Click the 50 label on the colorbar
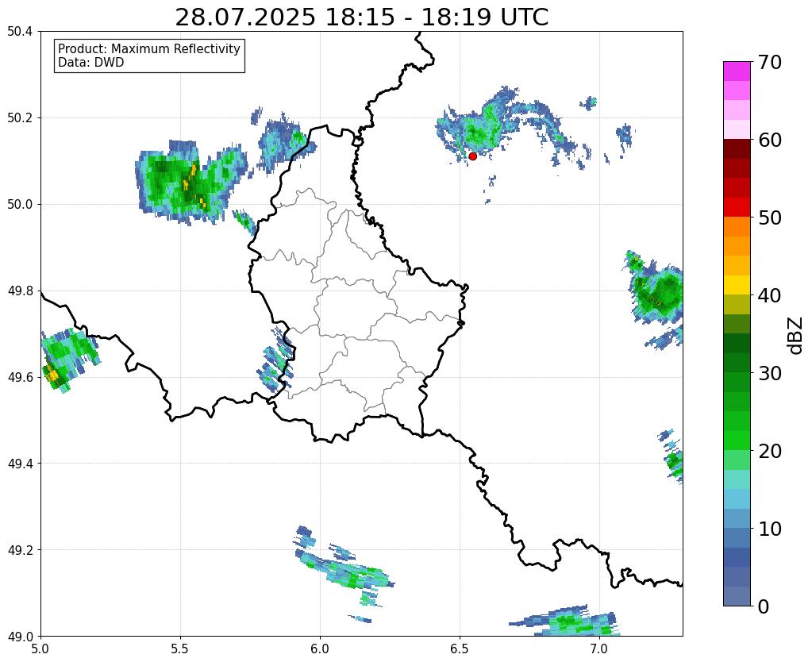Viewport: 812px width, 662px height. (x=769, y=217)
